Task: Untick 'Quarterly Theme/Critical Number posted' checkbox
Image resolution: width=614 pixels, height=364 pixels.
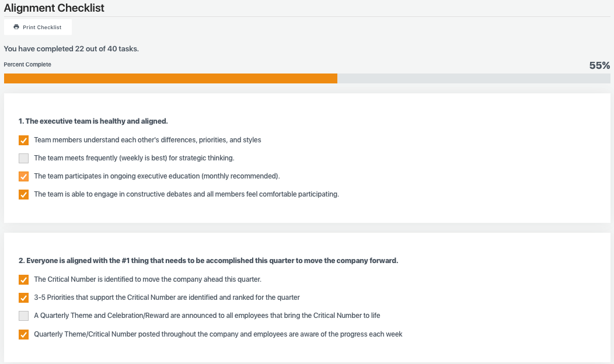Action: 23,334
